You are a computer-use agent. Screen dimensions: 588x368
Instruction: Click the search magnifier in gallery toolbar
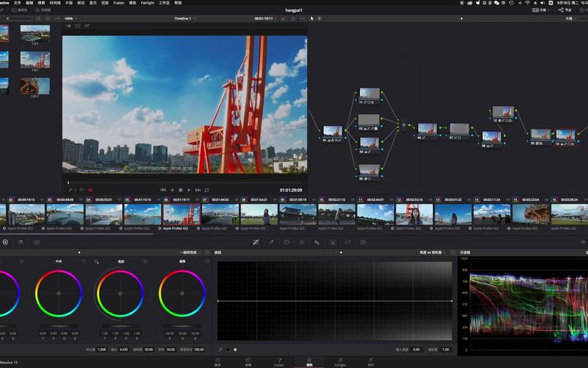coord(38,18)
